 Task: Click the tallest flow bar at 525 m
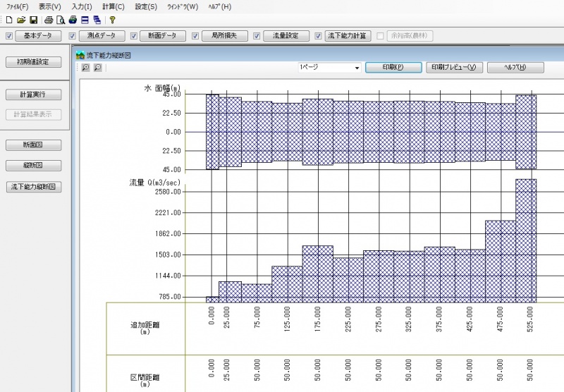pyautogui.click(x=526, y=240)
